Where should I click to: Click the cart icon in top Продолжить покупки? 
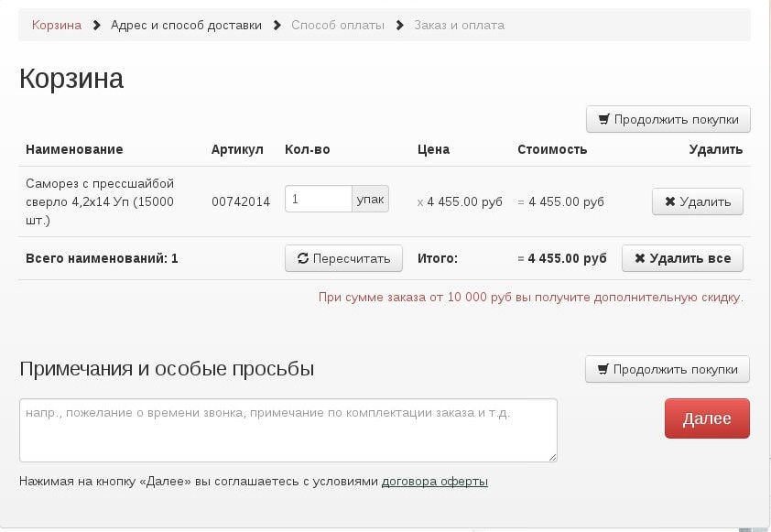point(603,120)
